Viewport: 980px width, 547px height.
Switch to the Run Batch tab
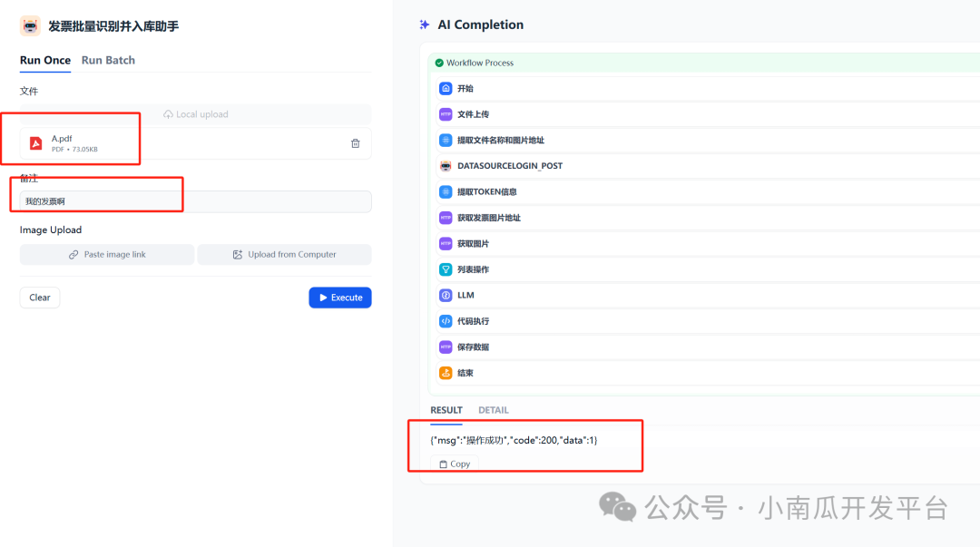pyautogui.click(x=107, y=60)
